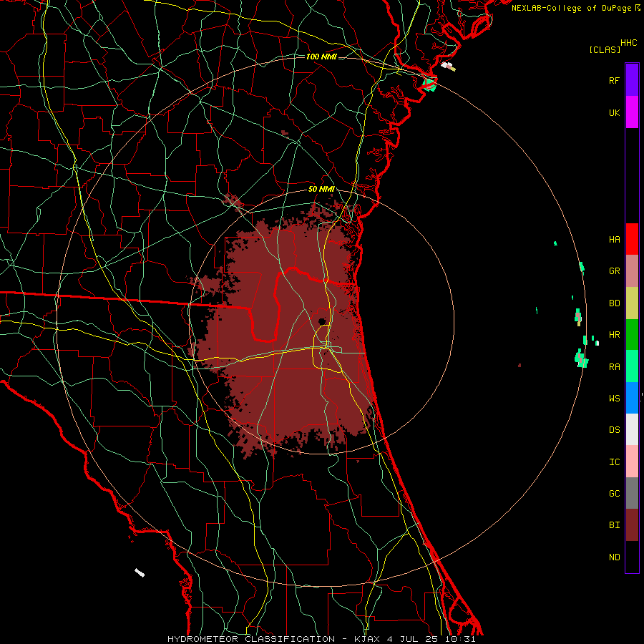Select the white DS legend swatch
This screenshot has height=644, width=644.
pos(632,429)
